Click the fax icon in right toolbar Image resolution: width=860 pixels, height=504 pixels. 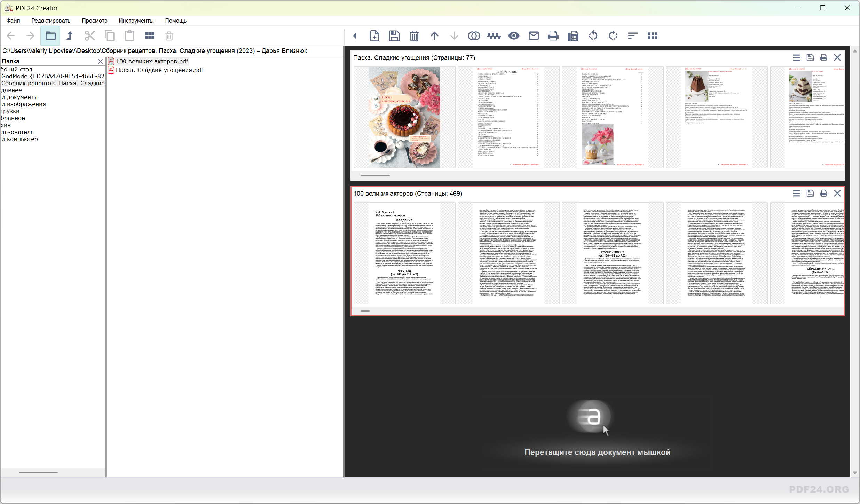click(x=573, y=36)
